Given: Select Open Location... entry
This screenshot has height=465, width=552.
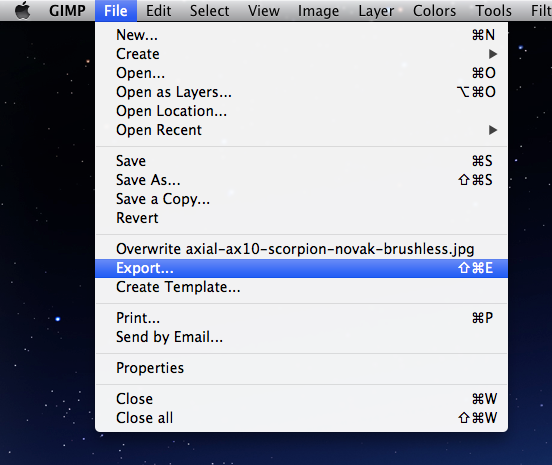Looking at the screenshot, I should coord(301,111).
